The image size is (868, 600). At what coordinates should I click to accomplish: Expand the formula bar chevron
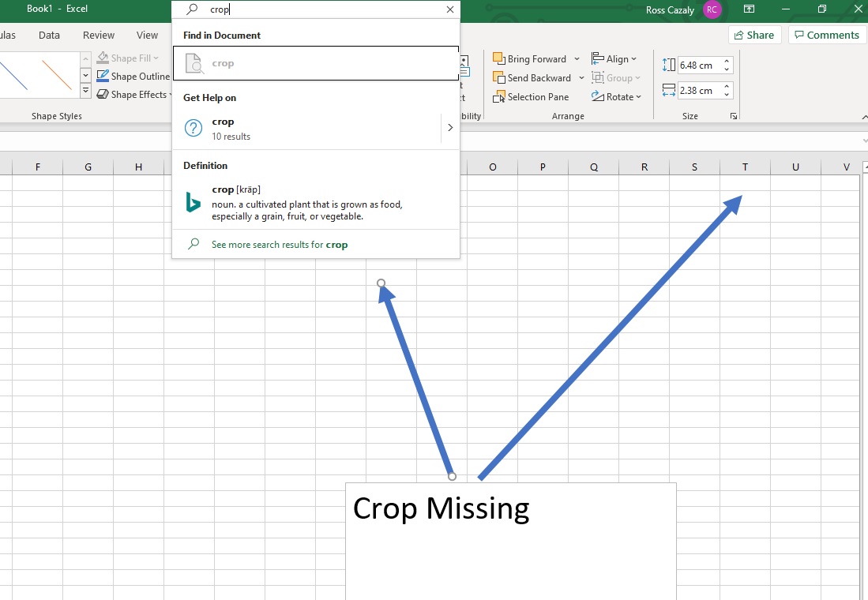point(864,141)
